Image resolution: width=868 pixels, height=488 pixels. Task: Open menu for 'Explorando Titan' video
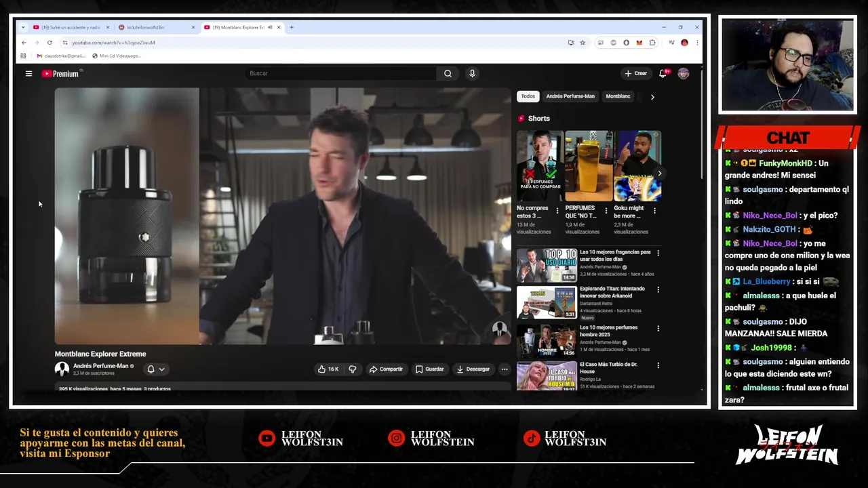(658, 289)
